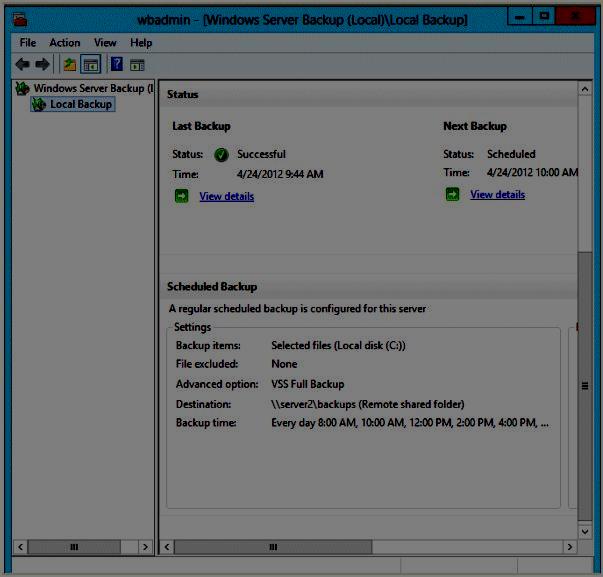Click the Back arrow toolbar icon
Viewport: 603px width, 577px height.
coord(22,64)
